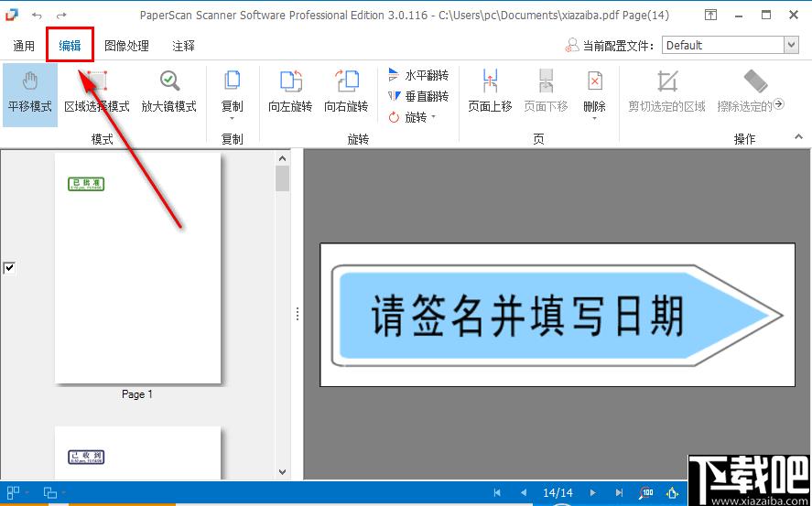Toggle the ribbon display options button
Image resolution: width=812 pixels, height=506 pixels.
pos(711,15)
